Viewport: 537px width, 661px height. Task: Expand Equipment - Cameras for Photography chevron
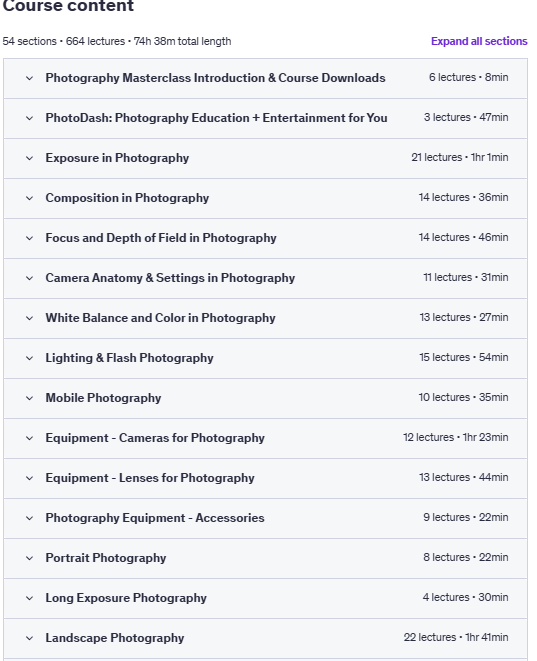click(30, 438)
